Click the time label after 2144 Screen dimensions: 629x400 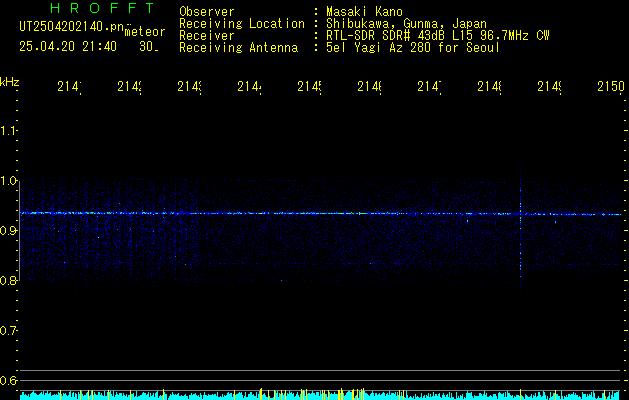tap(310, 87)
